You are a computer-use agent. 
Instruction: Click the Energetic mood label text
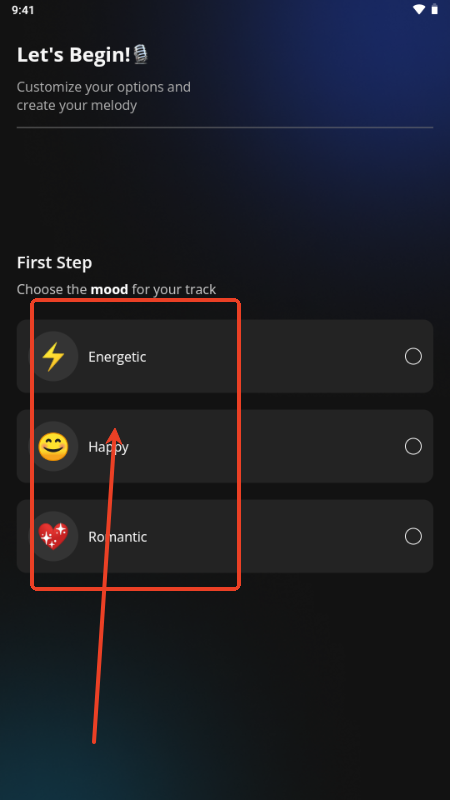pos(117,357)
